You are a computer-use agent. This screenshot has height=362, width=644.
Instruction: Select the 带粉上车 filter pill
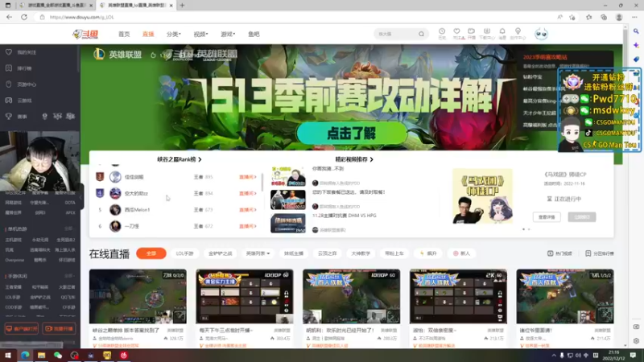[x=394, y=253]
